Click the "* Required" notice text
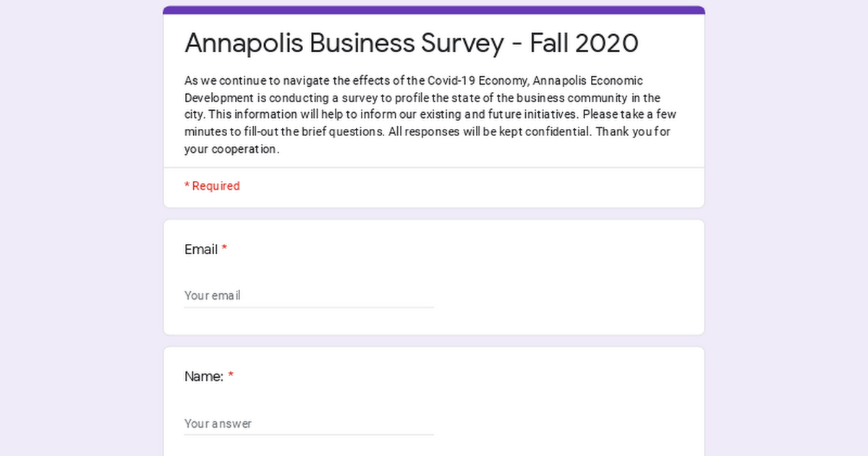The width and height of the screenshot is (868, 456). [x=212, y=186]
